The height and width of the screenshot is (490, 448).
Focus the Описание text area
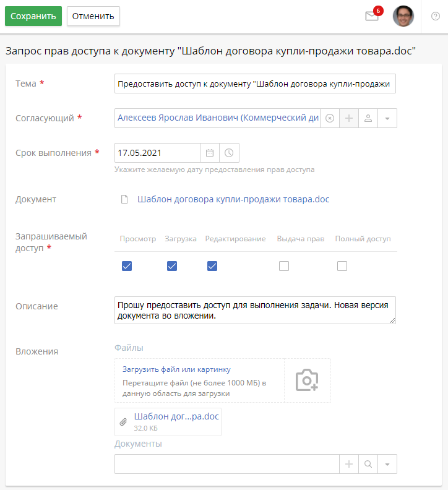coord(255,311)
